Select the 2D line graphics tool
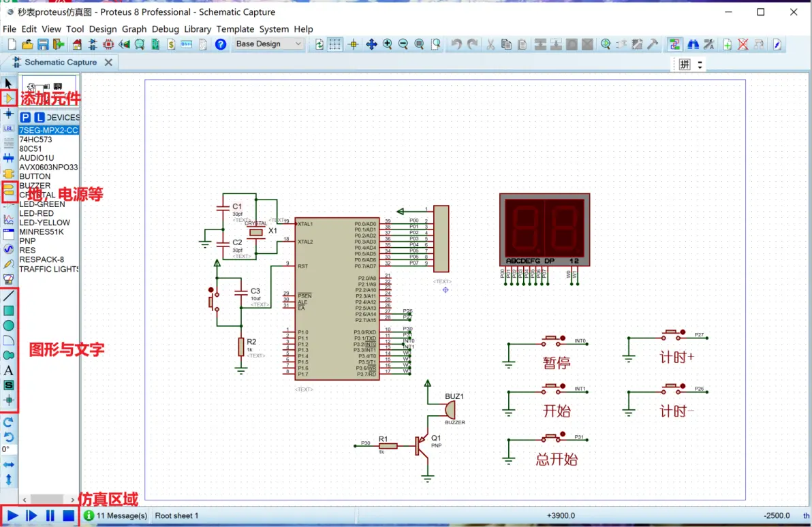The image size is (812, 527). click(x=9, y=296)
